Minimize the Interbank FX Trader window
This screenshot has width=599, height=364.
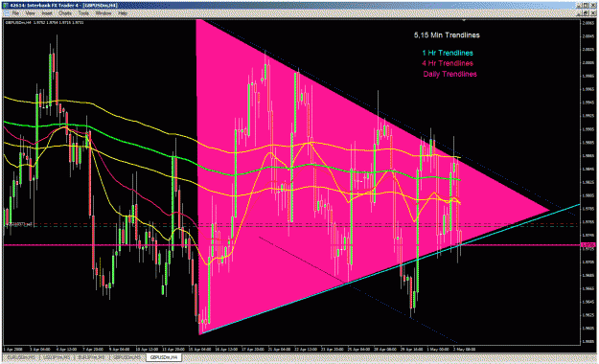click(x=580, y=6)
